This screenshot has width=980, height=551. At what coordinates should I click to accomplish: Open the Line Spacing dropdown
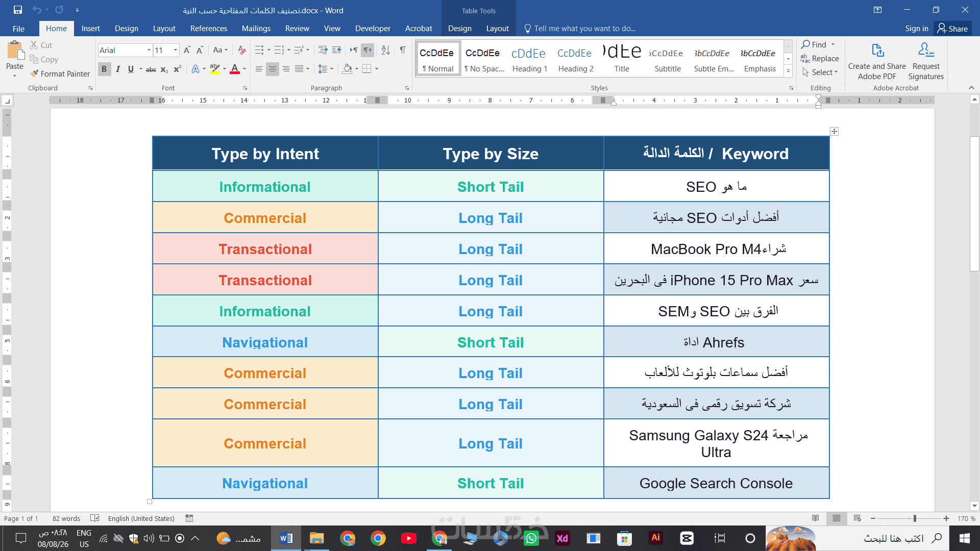326,69
